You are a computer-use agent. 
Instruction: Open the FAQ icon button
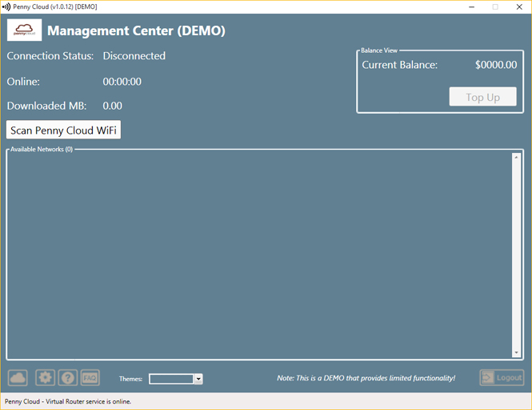(90, 378)
